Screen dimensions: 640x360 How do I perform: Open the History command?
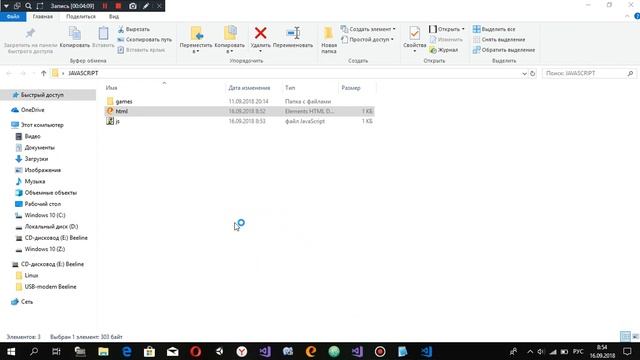tap(443, 50)
